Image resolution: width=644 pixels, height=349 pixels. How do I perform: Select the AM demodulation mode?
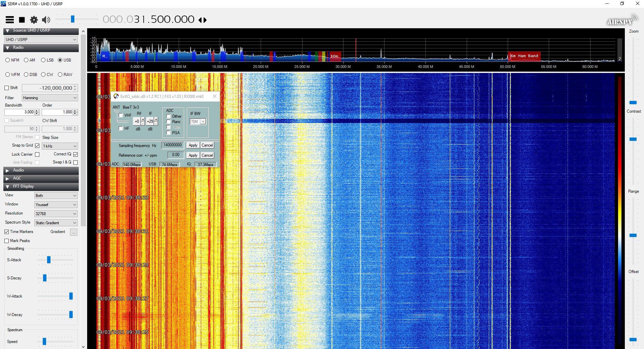pos(26,60)
